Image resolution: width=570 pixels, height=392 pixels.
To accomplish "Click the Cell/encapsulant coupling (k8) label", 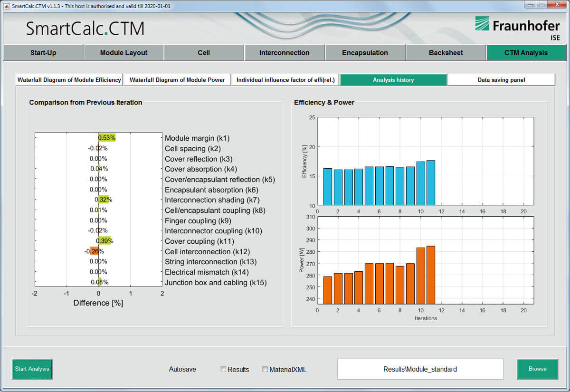I will coord(214,210).
